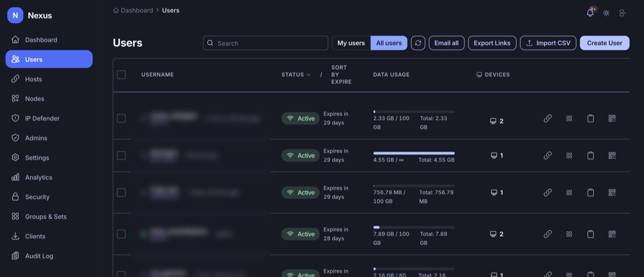
Task: Go to Hosts in the sidebar
Action: [x=49, y=79]
